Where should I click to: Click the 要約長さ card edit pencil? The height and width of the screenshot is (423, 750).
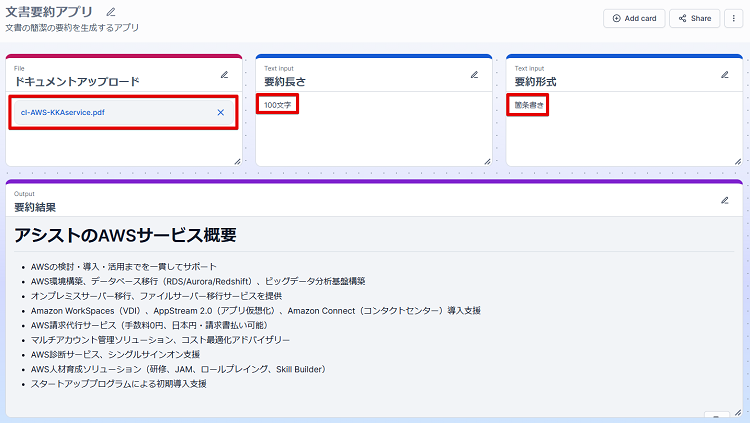tap(474, 74)
